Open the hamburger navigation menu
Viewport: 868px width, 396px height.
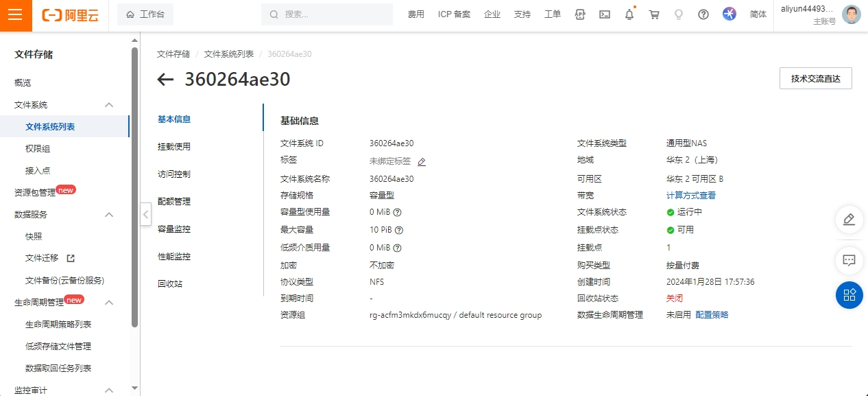click(x=16, y=15)
